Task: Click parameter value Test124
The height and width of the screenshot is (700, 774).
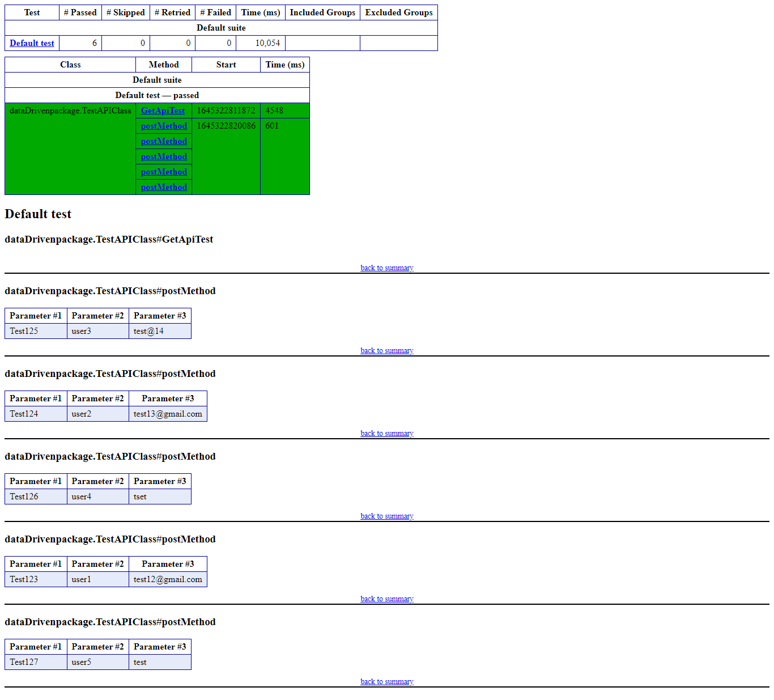Action: (24, 414)
